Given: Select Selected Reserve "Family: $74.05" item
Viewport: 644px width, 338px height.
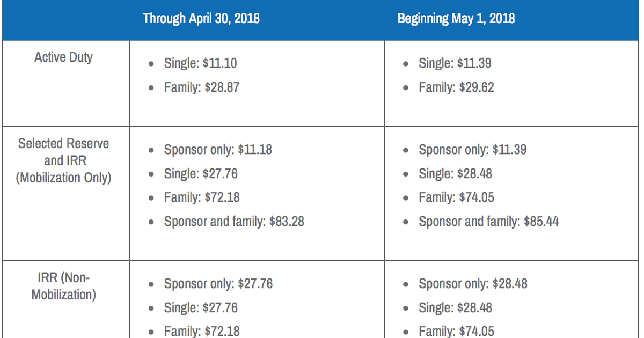Looking at the screenshot, I should [x=456, y=197].
